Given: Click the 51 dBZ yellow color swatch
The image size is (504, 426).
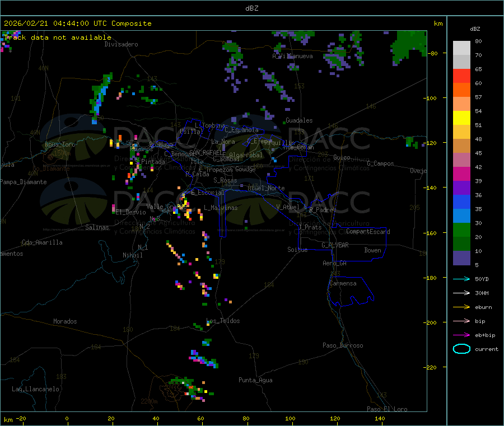Looking at the screenshot, I should click(461, 118).
